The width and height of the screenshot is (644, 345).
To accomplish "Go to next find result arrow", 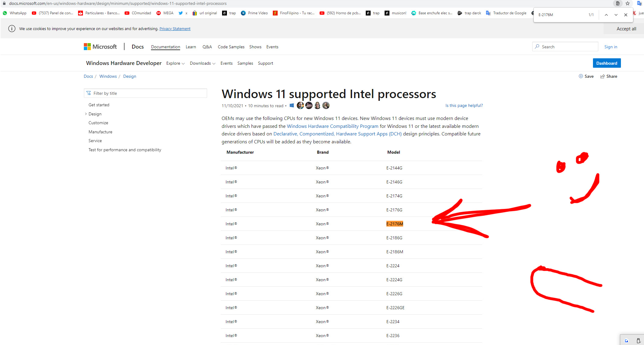I will [x=616, y=15].
